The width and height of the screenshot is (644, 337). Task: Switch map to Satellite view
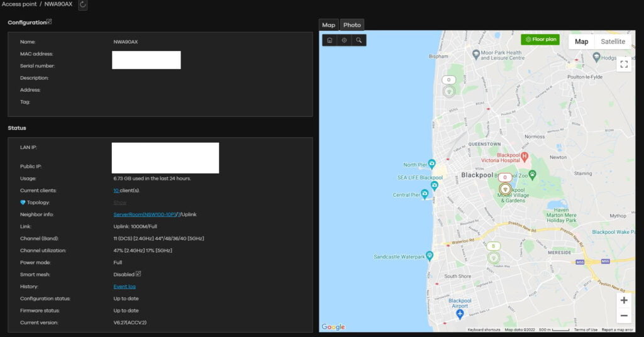(613, 41)
